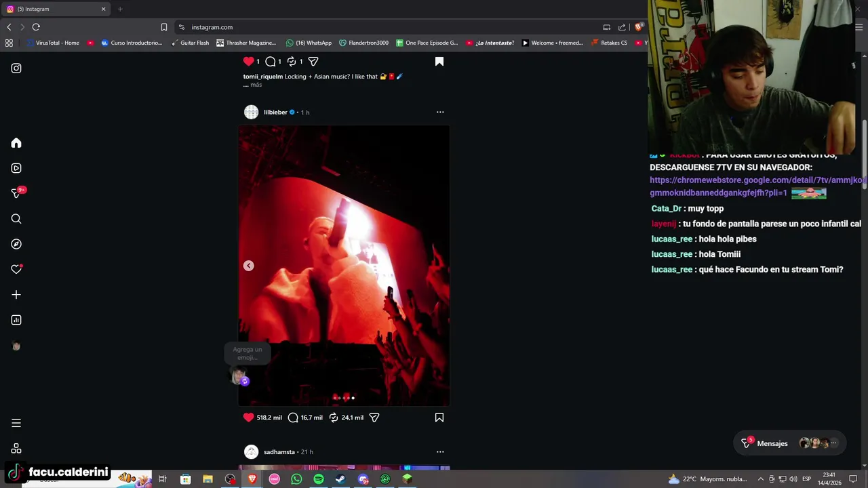This screenshot has width=868, height=488.
Task: Open the More hamburger menu in sidebar
Action: (16, 423)
